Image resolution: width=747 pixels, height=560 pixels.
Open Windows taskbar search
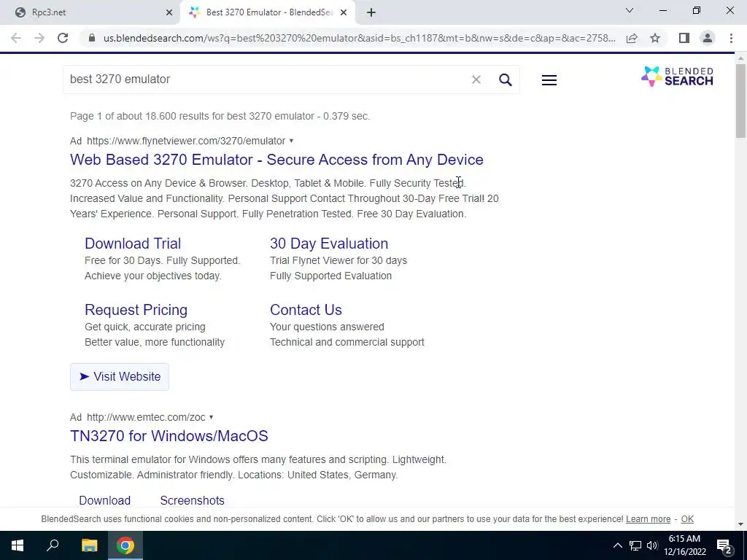pos(53,545)
